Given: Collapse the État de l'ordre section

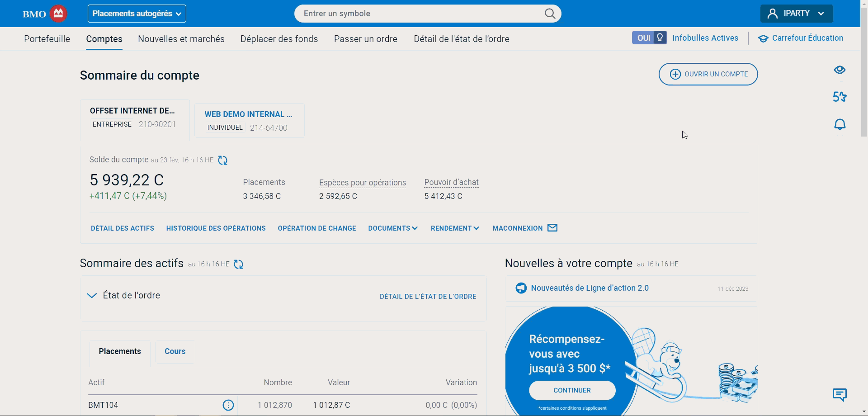Looking at the screenshot, I should coord(92,296).
